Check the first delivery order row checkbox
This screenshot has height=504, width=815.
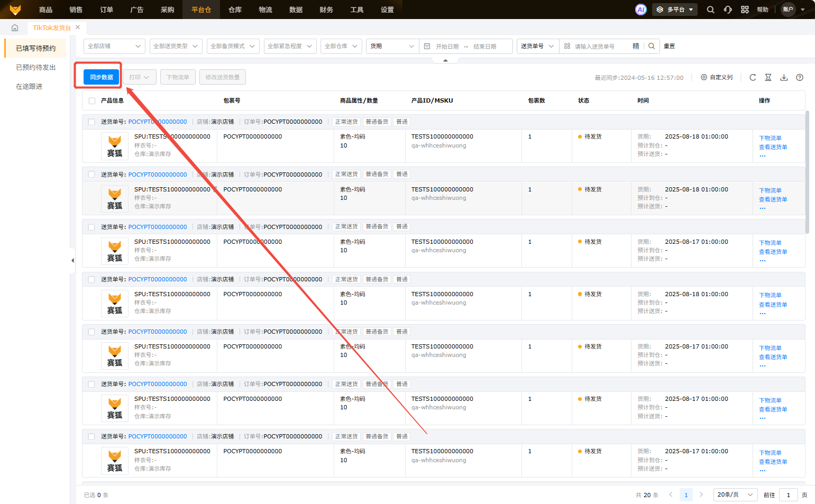click(x=91, y=122)
